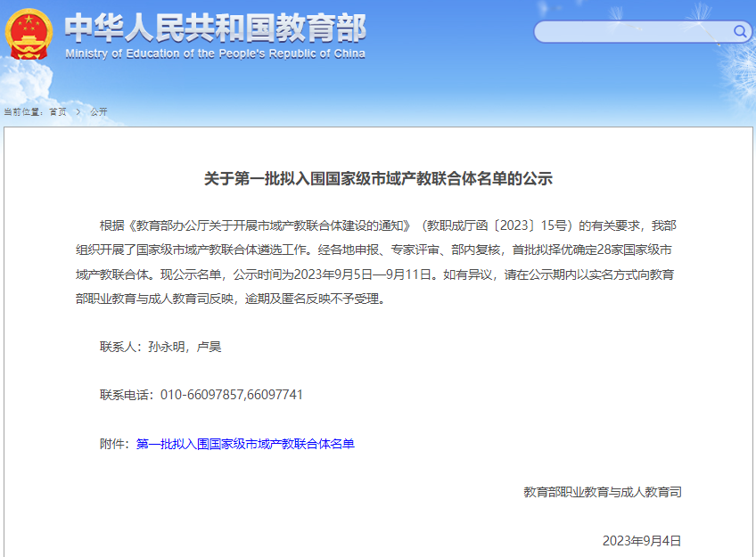Click the 联系电话 phone number line

coord(201,394)
